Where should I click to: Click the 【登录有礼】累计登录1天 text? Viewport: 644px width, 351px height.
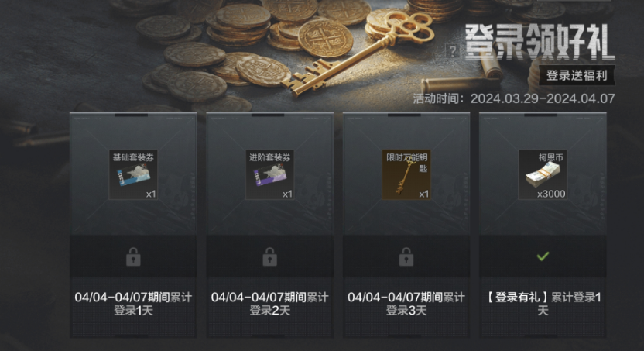(543, 304)
